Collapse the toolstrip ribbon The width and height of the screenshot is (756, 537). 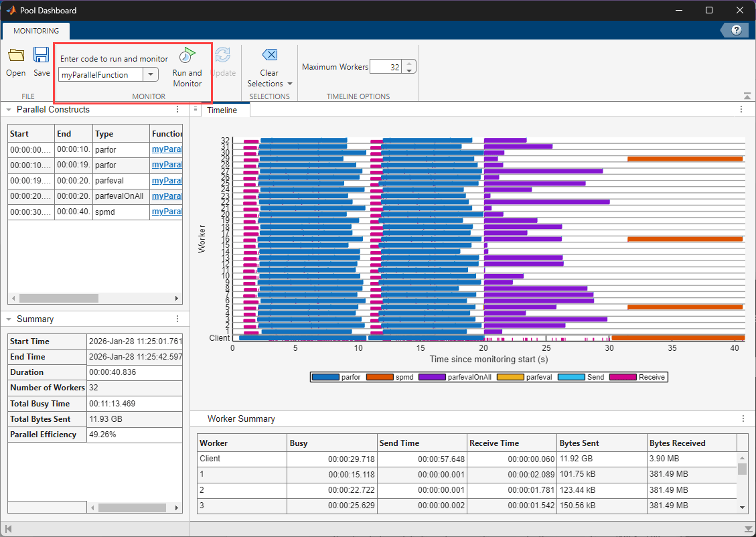747,96
